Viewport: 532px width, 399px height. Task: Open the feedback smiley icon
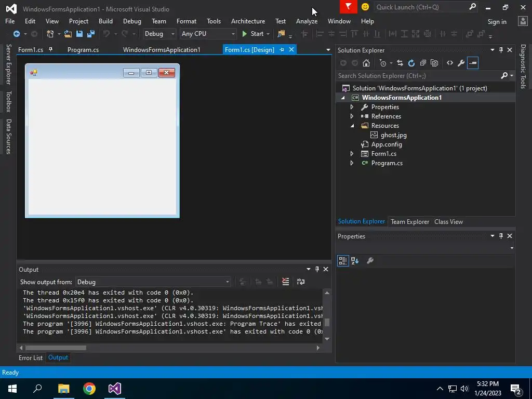[365, 7]
